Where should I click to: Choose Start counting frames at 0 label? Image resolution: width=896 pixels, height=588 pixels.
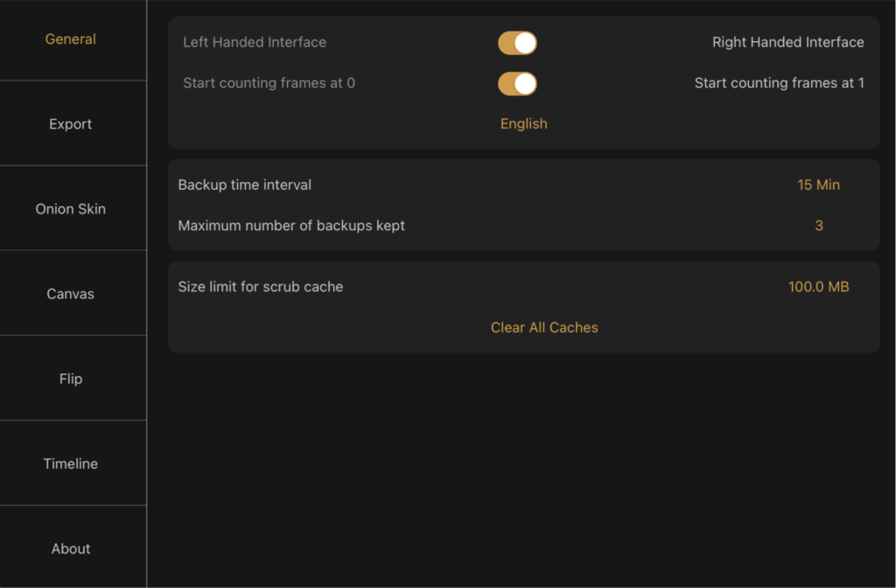point(269,83)
